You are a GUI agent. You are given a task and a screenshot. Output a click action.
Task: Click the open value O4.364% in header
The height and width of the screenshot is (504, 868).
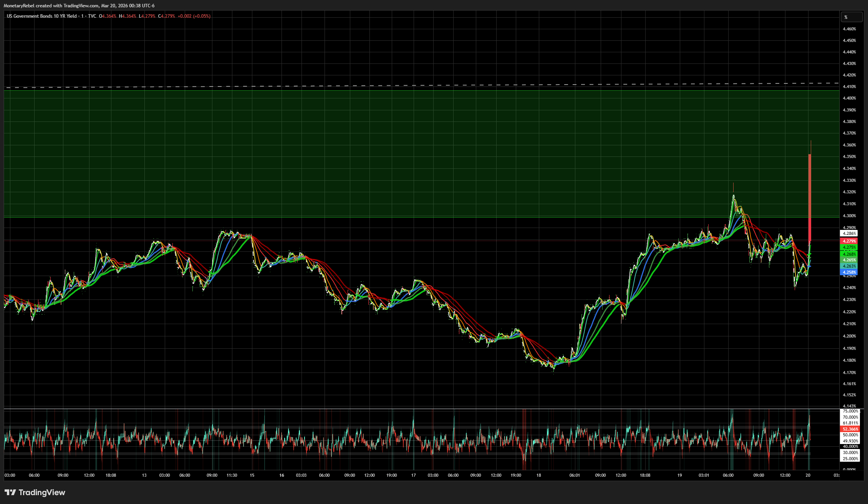tap(108, 16)
